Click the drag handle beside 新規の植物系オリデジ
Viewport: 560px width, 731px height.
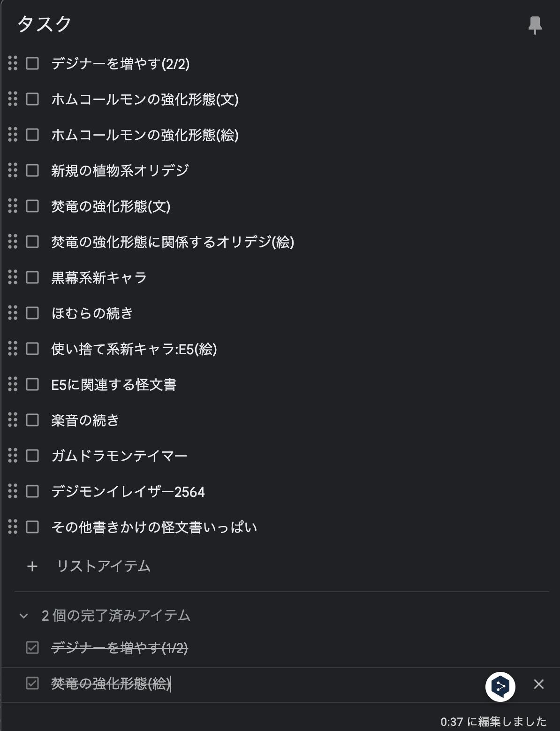pyautogui.click(x=13, y=170)
